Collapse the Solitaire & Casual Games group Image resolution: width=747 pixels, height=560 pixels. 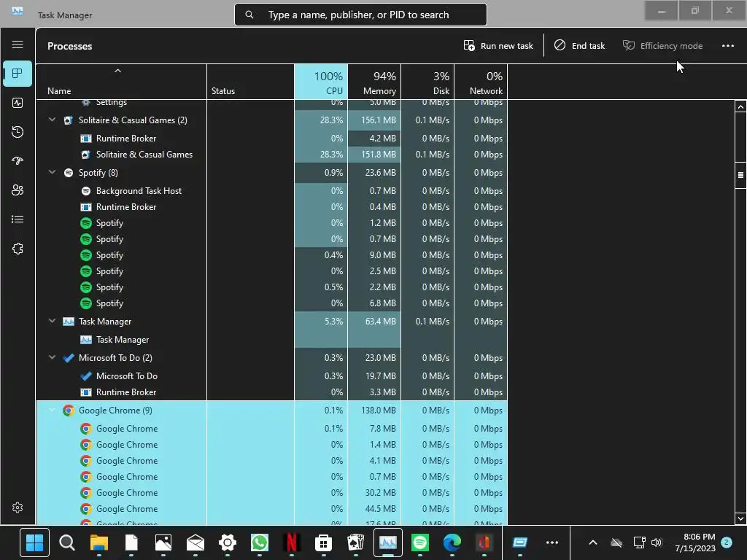click(x=52, y=120)
